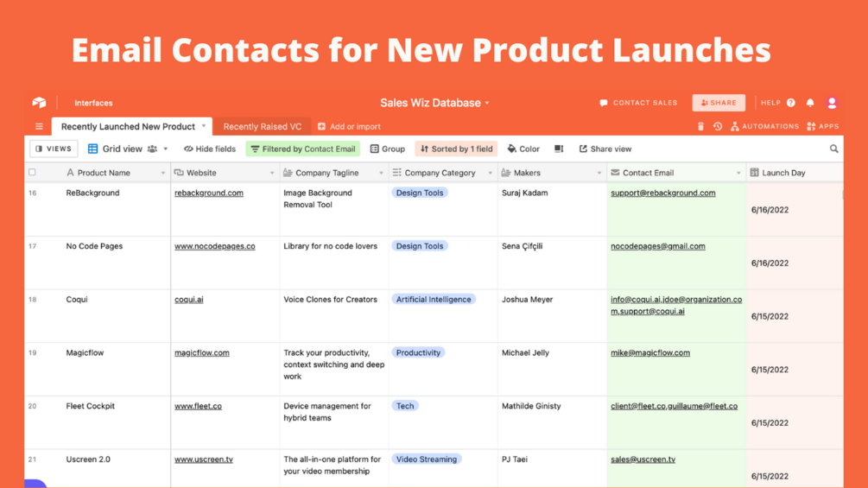Image resolution: width=868 pixels, height=488 pixels.
Task: Open the Contact Email column dropdown arrow
Action: [738, 173]
